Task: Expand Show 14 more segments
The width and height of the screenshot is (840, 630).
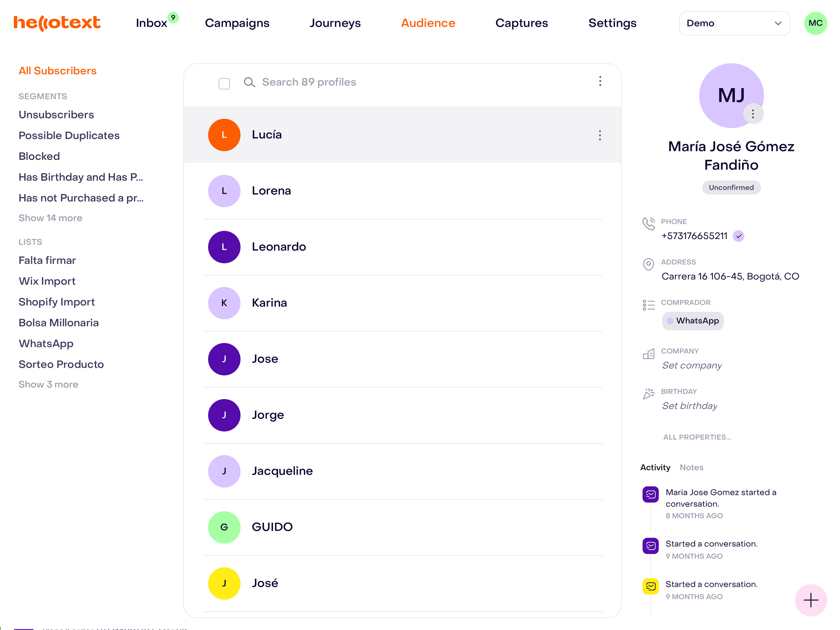Action: pos(51,218)
